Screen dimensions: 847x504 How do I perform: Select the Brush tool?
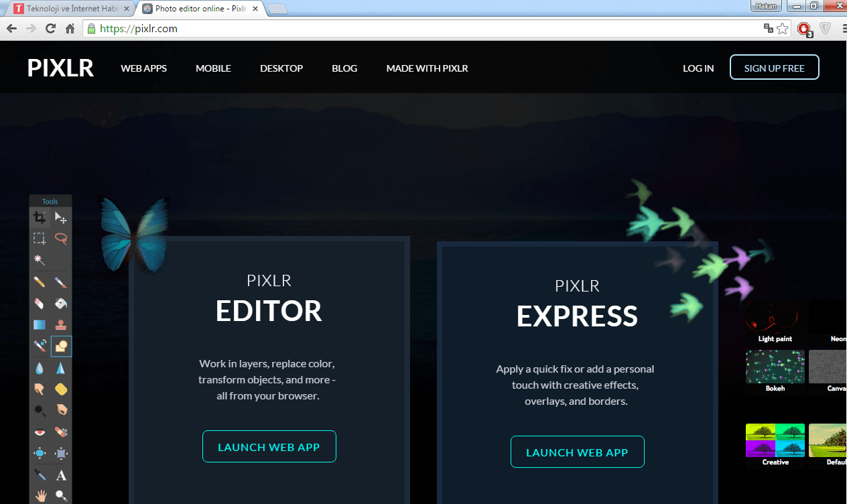click(61, 282)
